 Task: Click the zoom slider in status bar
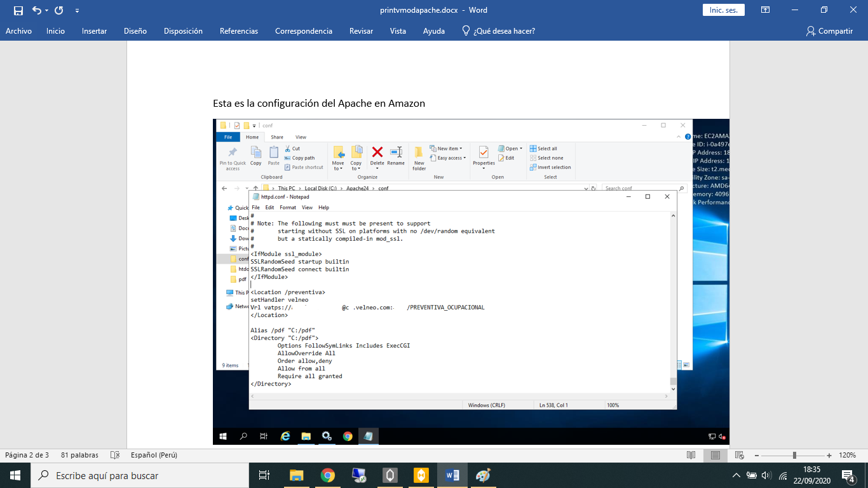point(794,456)
